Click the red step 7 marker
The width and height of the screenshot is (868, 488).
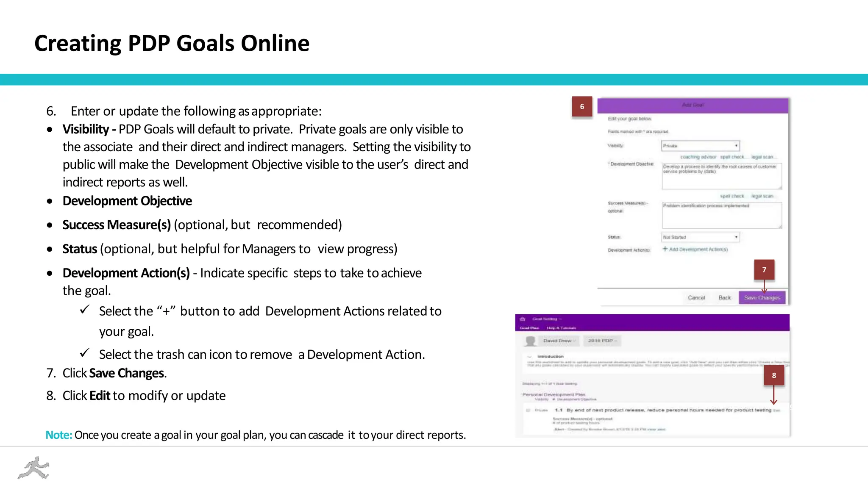coord(764,270)
